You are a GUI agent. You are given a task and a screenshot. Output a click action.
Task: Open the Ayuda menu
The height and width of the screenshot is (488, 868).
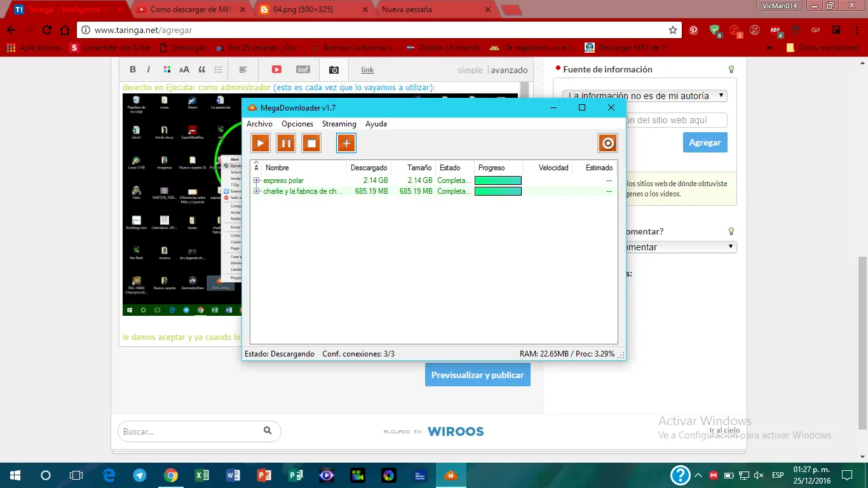click(x=376, y=124)
